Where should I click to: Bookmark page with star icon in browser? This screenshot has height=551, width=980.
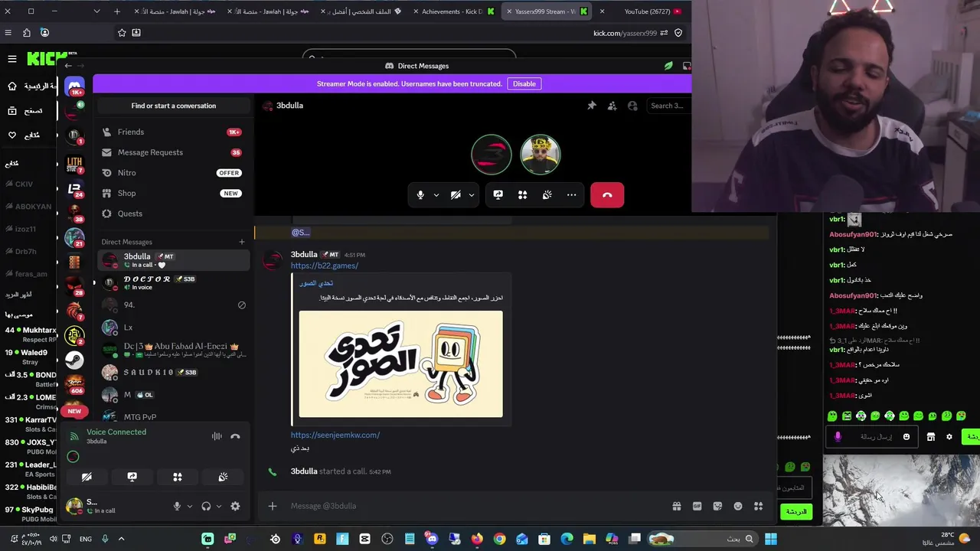point(122,33)
